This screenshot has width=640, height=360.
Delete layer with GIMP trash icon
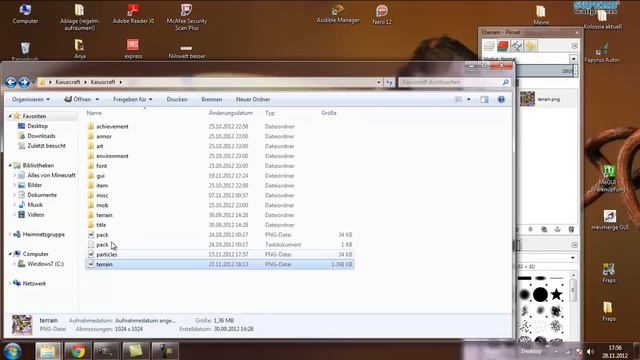[571, 229]
